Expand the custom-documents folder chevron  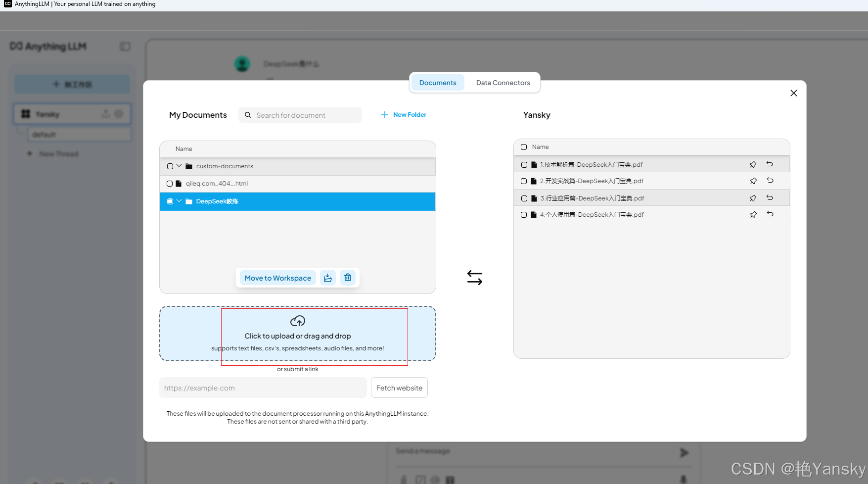179,166
